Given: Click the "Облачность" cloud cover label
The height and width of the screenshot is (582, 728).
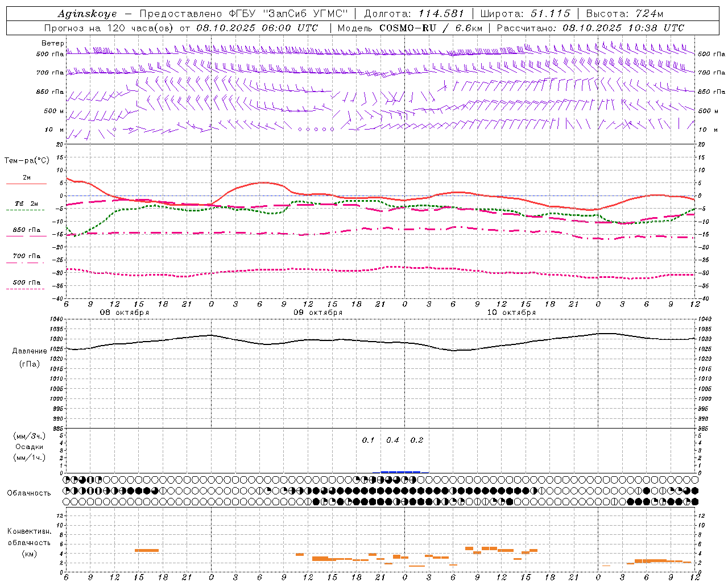Looking at the screenshot, I should (29, 493).
